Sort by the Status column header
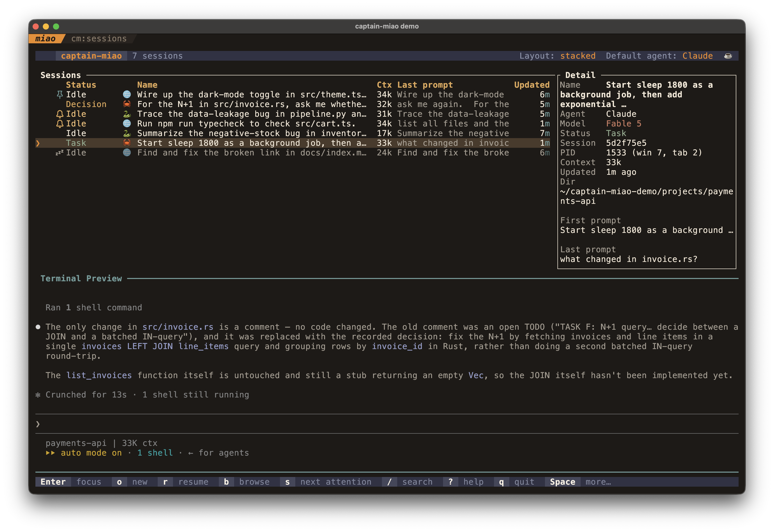Viewport: 774px width, 532px height. click(x=81, y=85)
